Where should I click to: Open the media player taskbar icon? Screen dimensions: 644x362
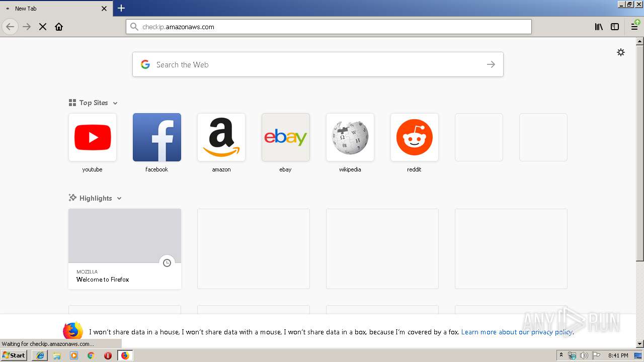tap(74, 355)
